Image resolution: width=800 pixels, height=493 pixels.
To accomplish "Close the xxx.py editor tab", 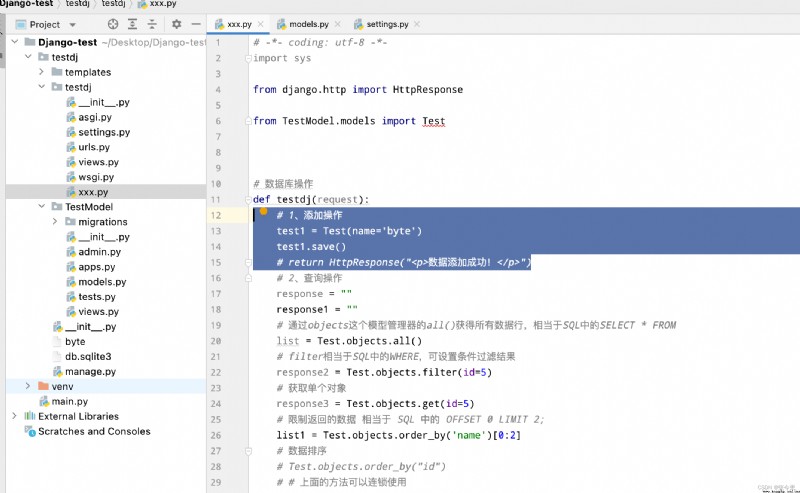I will (261, 24).
